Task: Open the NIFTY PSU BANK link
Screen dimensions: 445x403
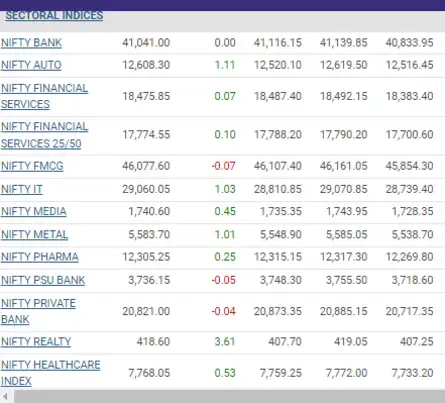Action: (x=43, y=280)
